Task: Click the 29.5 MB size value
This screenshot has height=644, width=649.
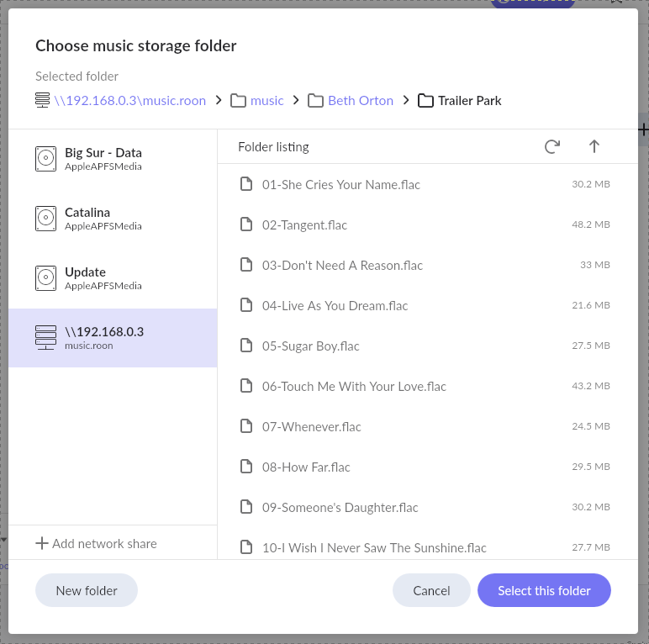Action: (591, 467)
